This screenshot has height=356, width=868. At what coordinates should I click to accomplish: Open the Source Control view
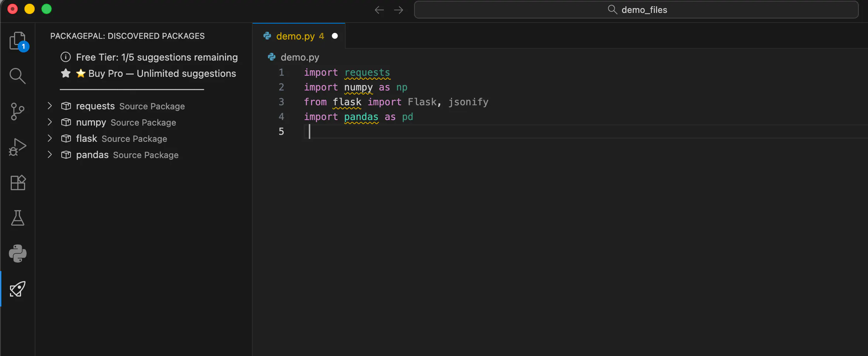point(17,111)
